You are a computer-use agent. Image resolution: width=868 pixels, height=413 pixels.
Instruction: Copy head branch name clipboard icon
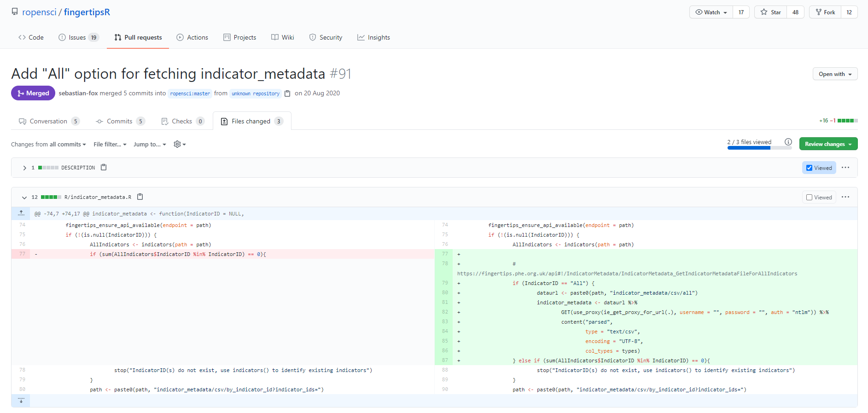pos(287,93)
